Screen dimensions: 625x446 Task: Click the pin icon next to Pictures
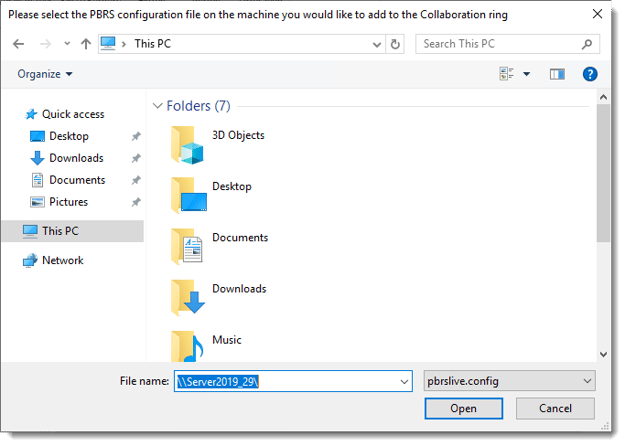click(x=136, y=202)
